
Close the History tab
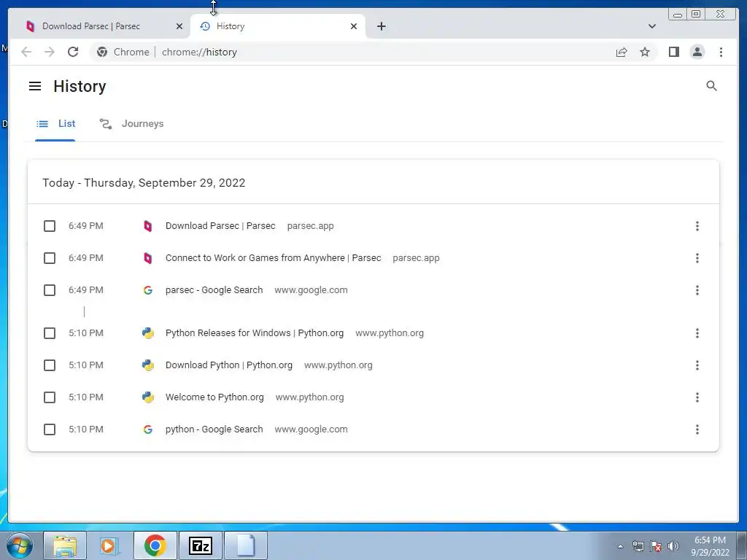pyautogui.click(x=354, y=26)
